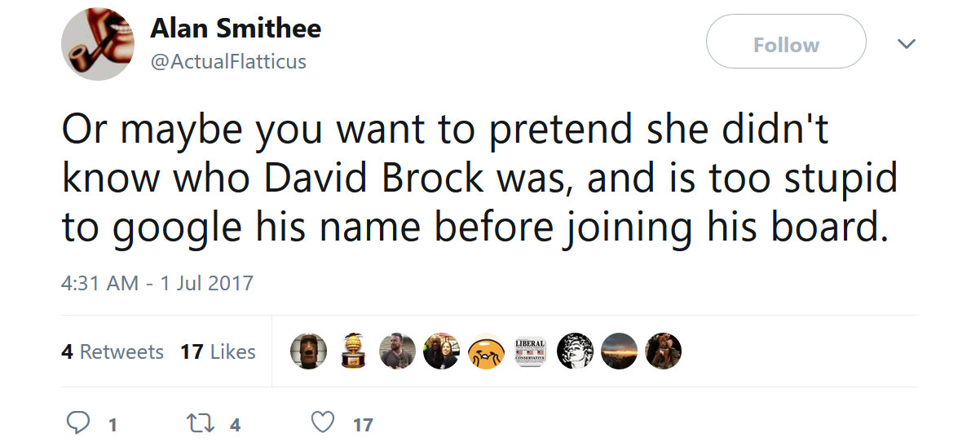Like the tweet with the heart icon
Image resolution: width=980 pixels, height=442 pixels.
[x=324, y=422]
